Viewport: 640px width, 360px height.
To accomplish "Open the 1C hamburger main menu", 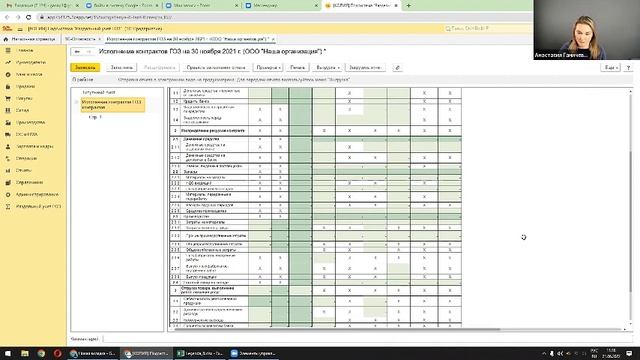I will point(20,29).
